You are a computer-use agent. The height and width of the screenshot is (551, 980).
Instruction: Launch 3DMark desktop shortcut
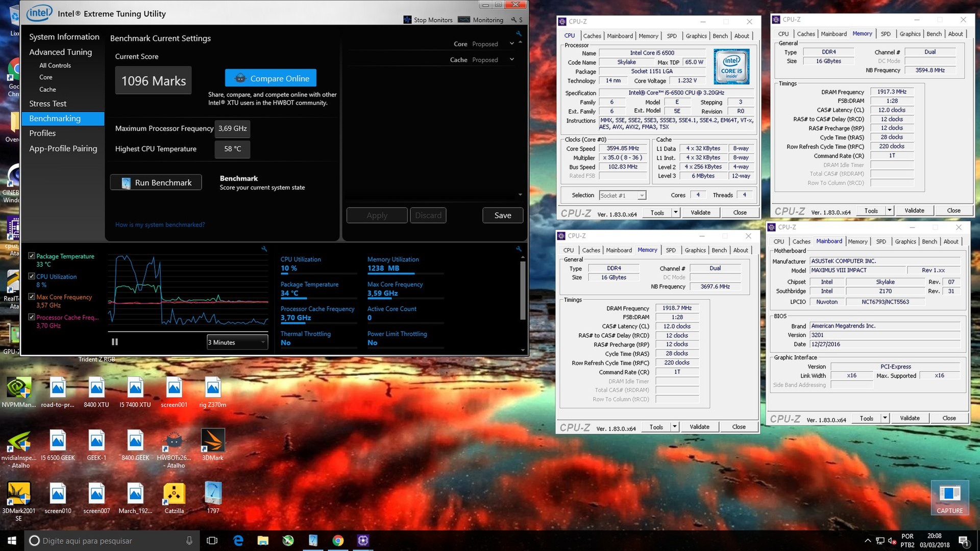213,445
